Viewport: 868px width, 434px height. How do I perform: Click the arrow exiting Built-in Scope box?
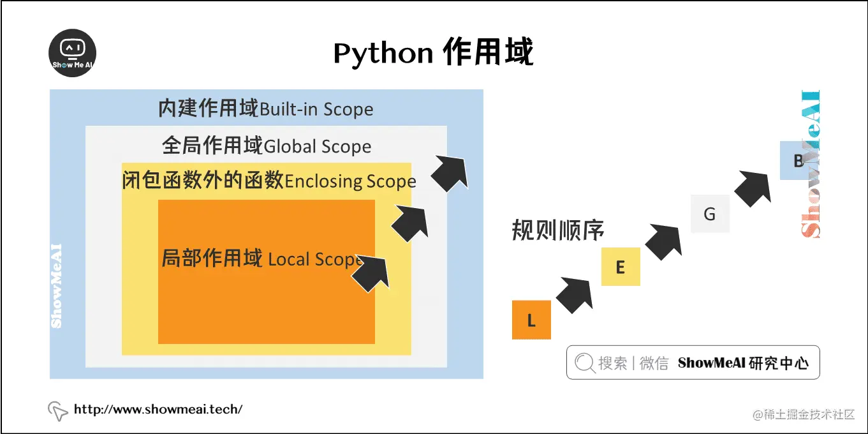click(x=450, y=171)
